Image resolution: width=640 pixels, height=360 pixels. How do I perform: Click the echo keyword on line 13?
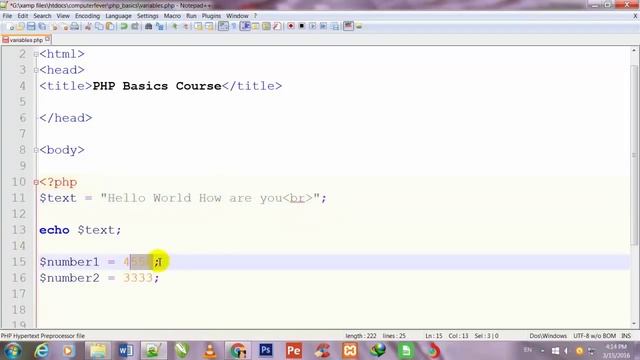pos(54,230)
